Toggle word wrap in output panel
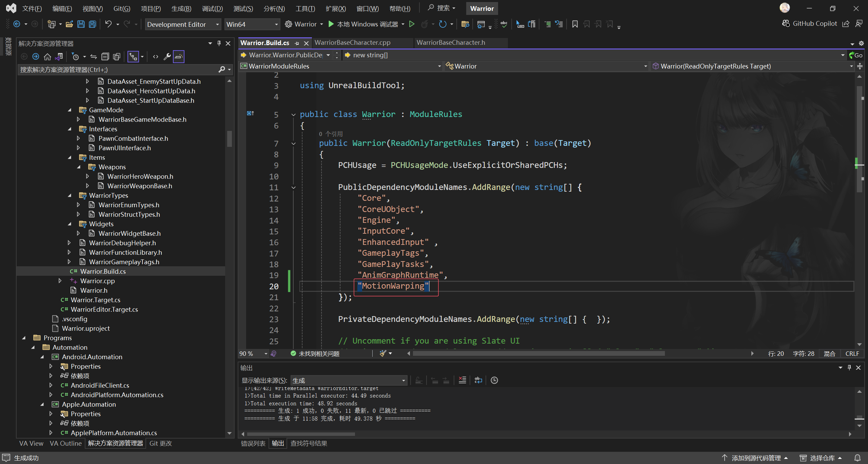Screen dimensions: 868x464 tap(478, 380)
